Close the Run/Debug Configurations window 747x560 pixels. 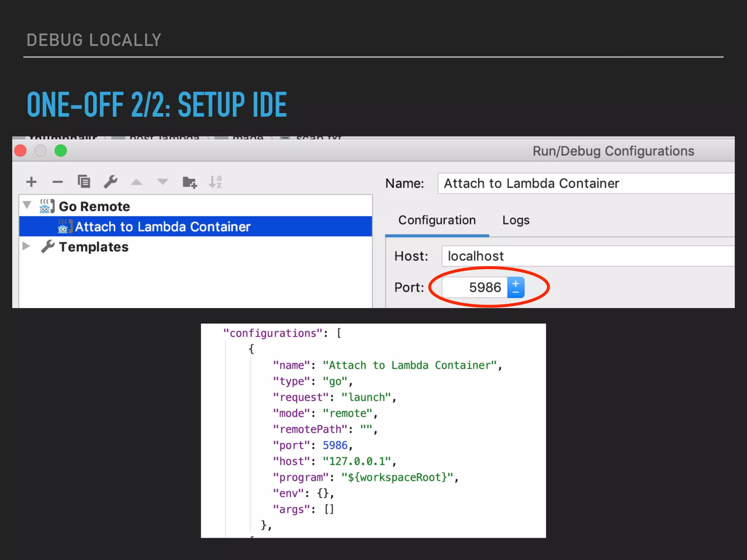(20, 151)
